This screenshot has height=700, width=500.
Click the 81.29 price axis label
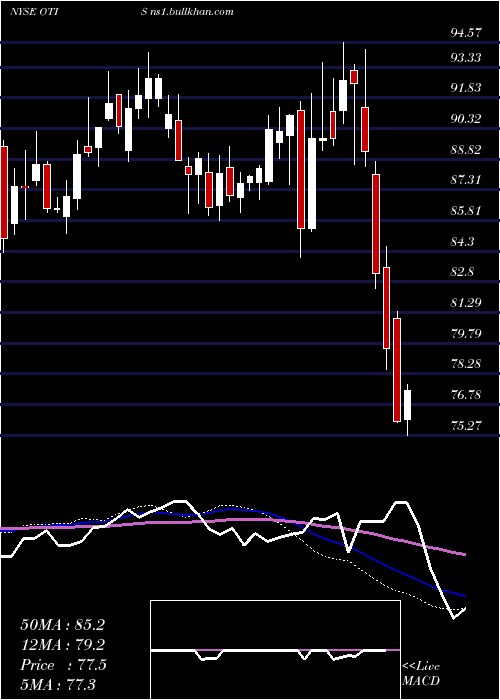pyautogui.click(x=467, y=303)
